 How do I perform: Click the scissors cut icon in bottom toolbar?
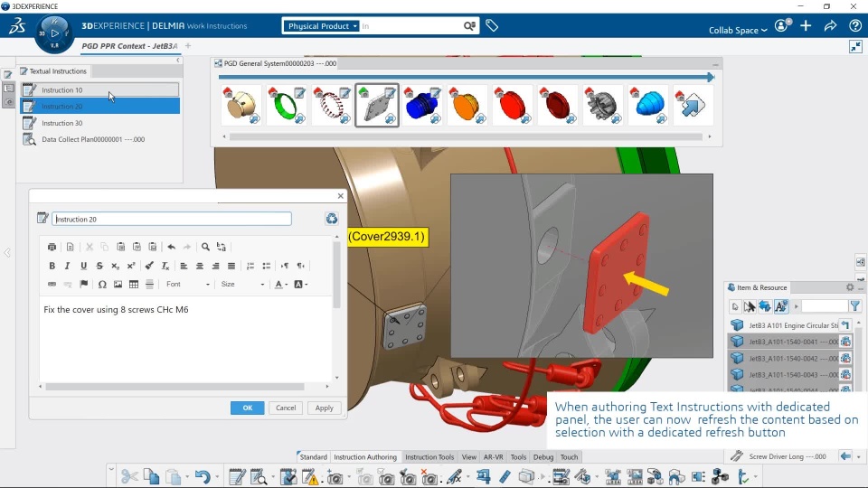point(129,476)
